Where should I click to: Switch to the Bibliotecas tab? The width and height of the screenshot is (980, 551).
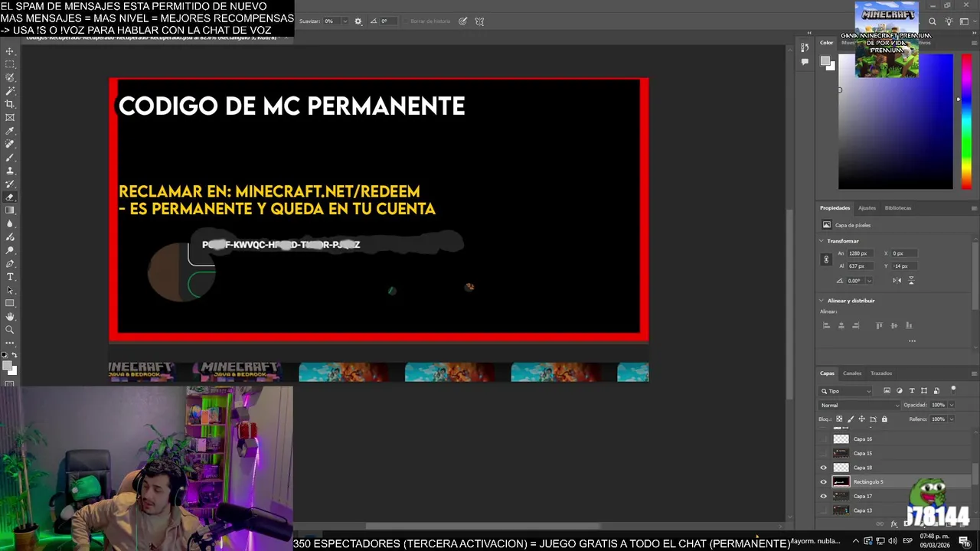click(898, 208)
